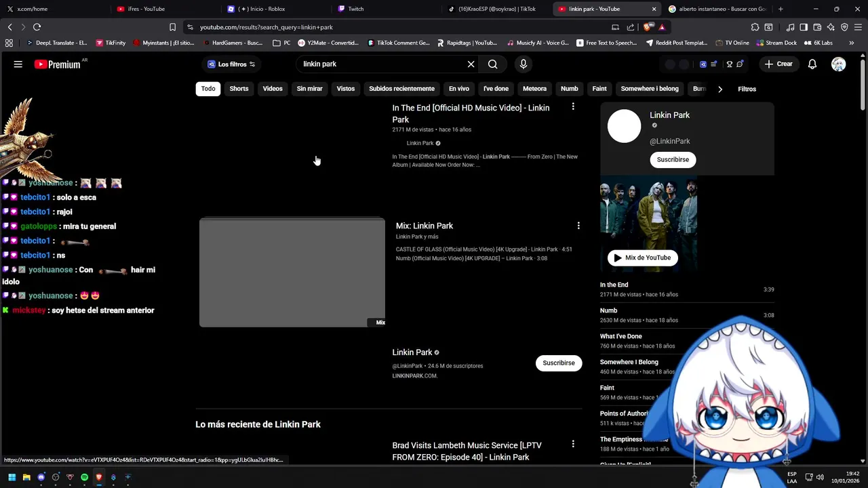Open the Brave Shields lion icon
The width and height of the screenshot is (868, 488).
click(x=648, y=27)
